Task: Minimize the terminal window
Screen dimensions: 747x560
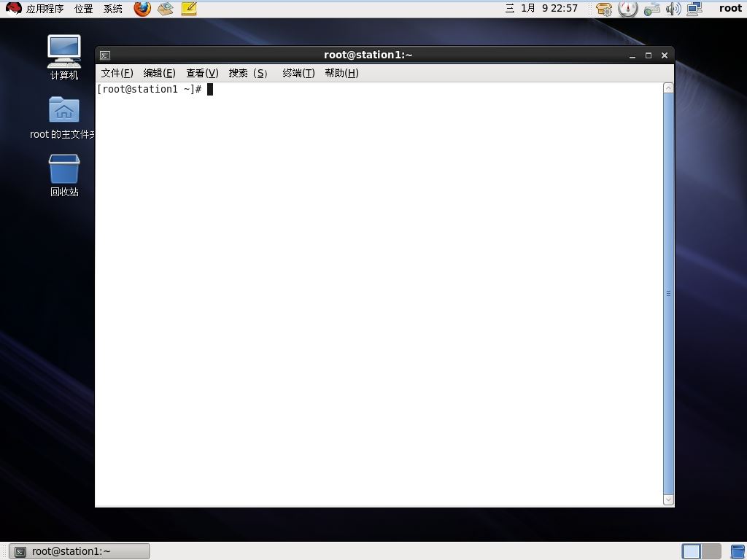Action: coord(632,55)
